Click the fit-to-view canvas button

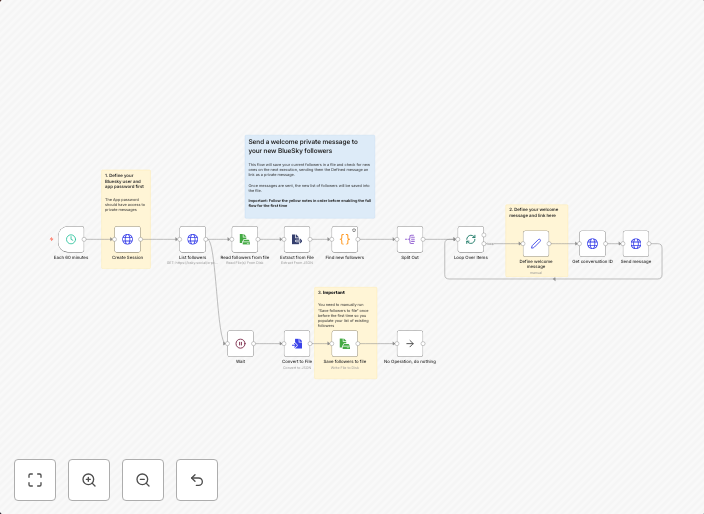(35, 480)
